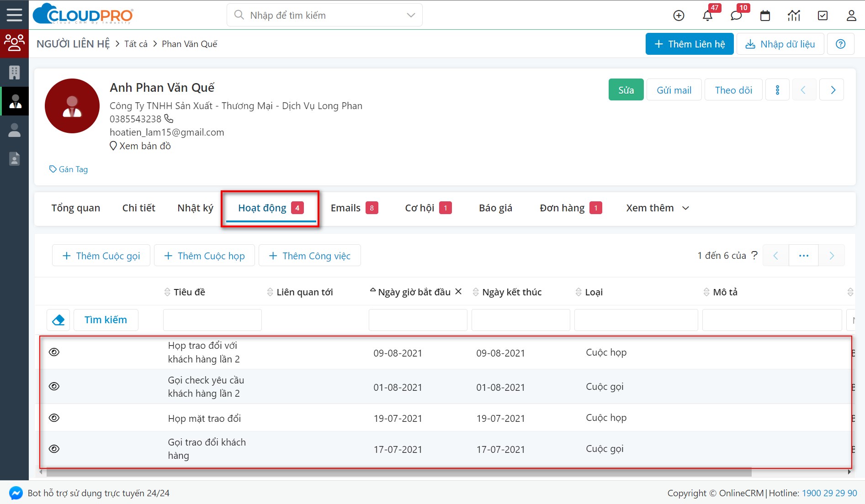This screenshot has width=865, height=504.
Task: Open the Cơ hội tab
Action: [x=428, y=208]
